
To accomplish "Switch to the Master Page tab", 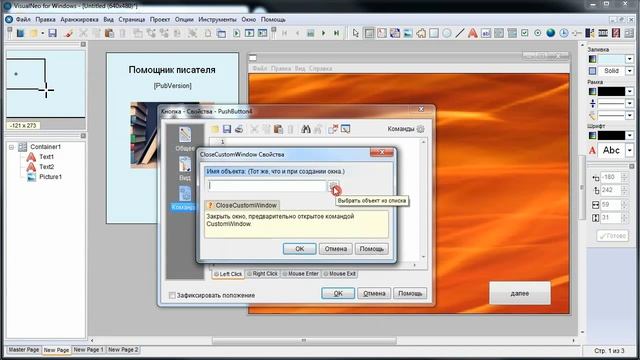I will click(x=24, y=350).
